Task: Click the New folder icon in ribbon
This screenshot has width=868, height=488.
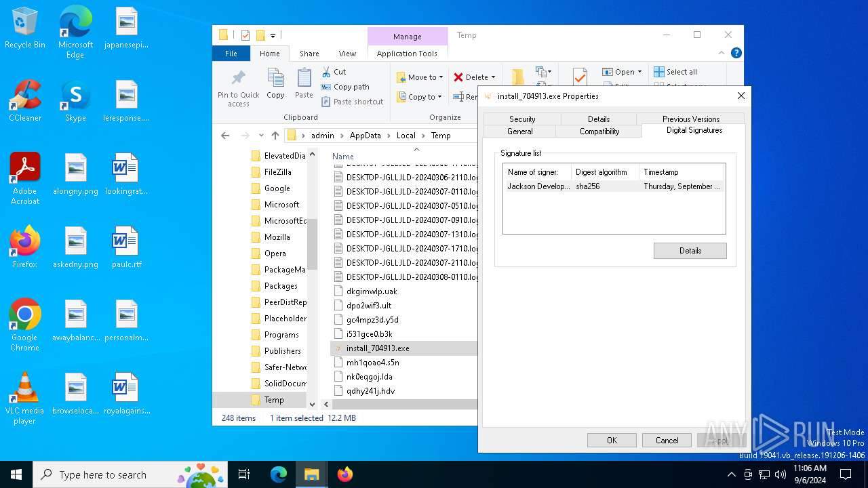Action: tap(517, 76)
